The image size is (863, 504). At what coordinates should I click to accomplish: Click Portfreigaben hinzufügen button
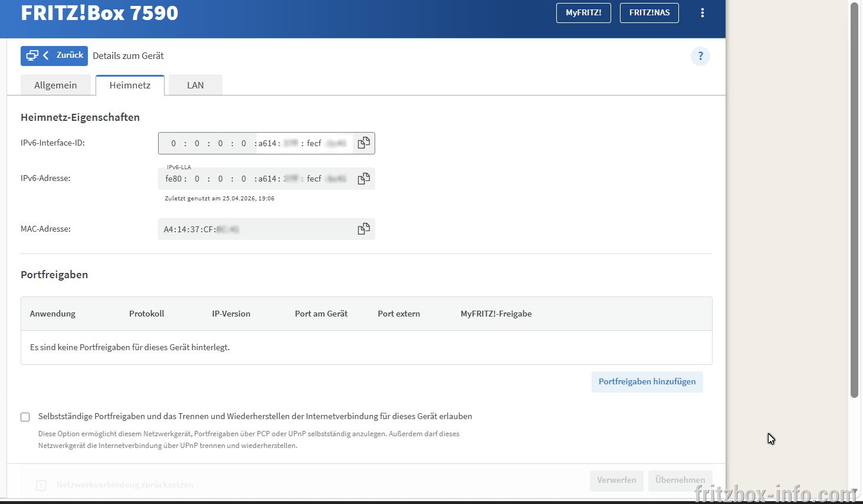(647, 381)
